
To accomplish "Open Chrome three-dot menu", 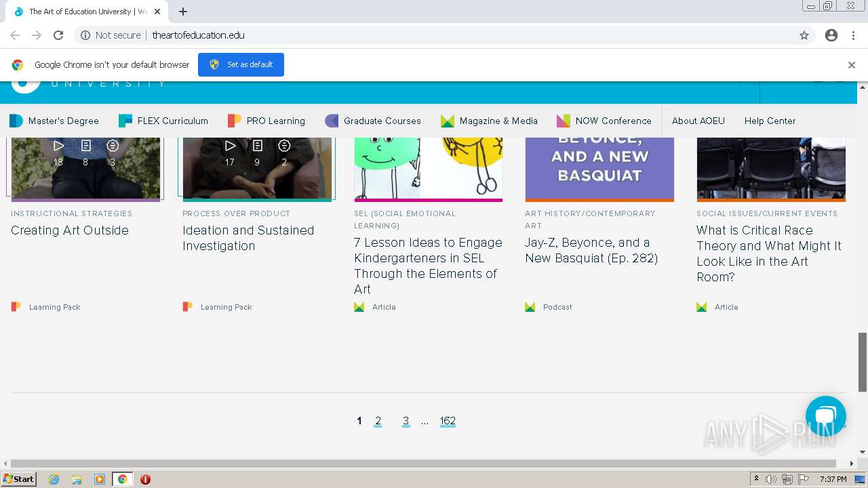I will tap(853, 35).
